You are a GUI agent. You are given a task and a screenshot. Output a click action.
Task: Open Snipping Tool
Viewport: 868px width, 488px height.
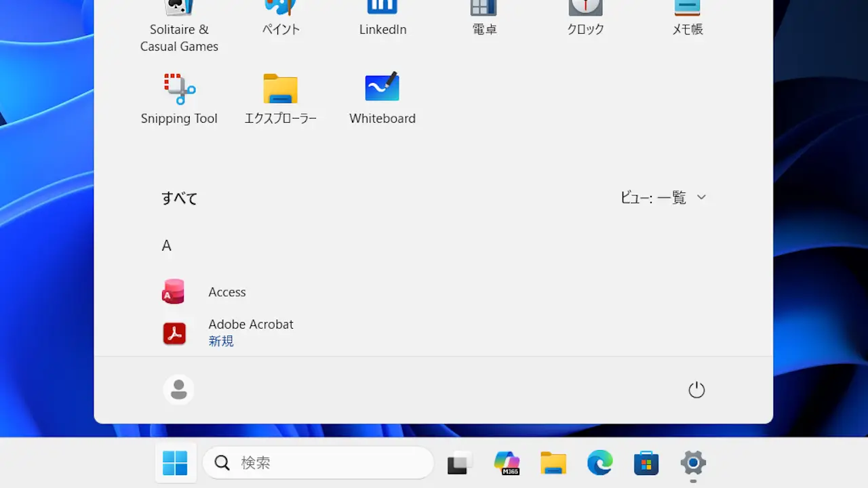179,99
